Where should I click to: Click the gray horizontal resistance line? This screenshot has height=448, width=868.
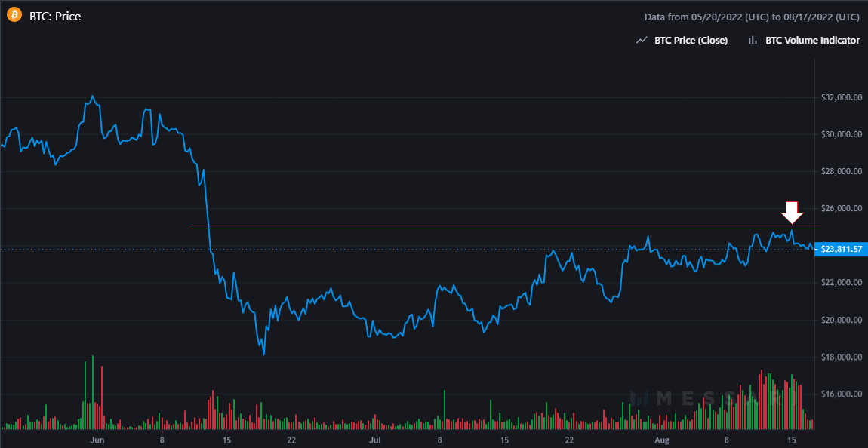pyautogui.click(x=453, y=228)
